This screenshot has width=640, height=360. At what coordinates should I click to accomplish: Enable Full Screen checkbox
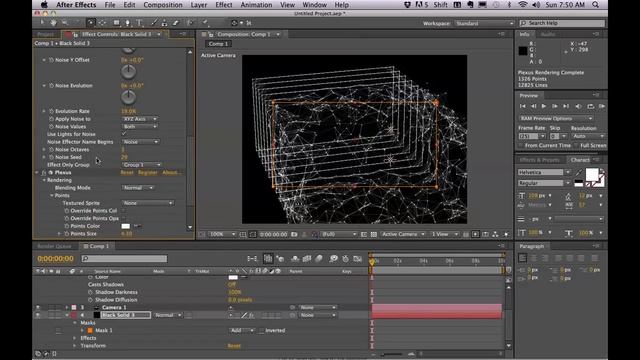coord(576,145)
